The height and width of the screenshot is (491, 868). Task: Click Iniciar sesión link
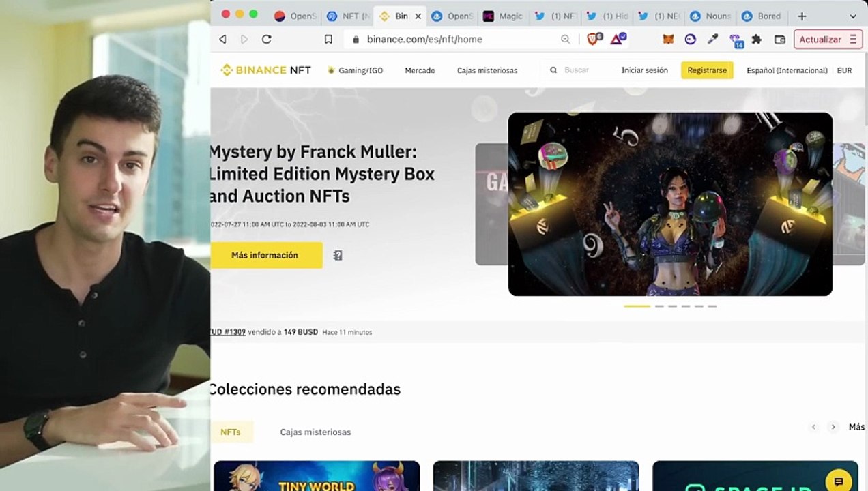644,70
